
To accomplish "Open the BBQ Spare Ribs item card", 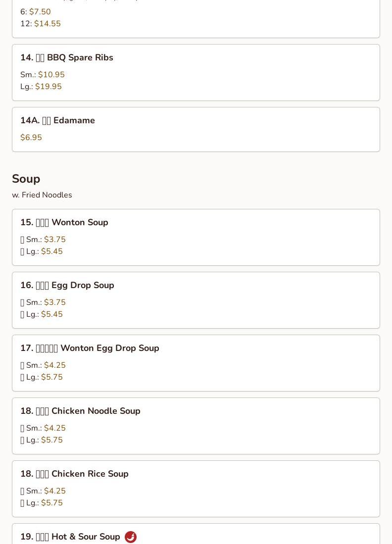I will (196, 72).
